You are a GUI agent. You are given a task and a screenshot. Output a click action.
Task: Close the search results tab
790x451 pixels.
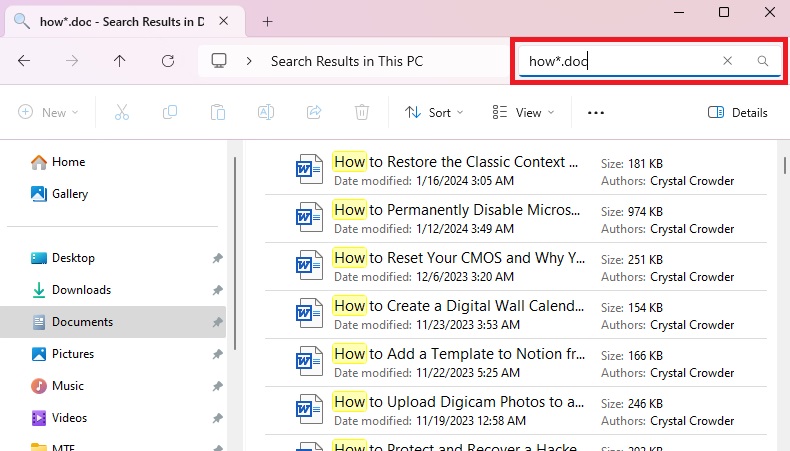coord(224,21)
